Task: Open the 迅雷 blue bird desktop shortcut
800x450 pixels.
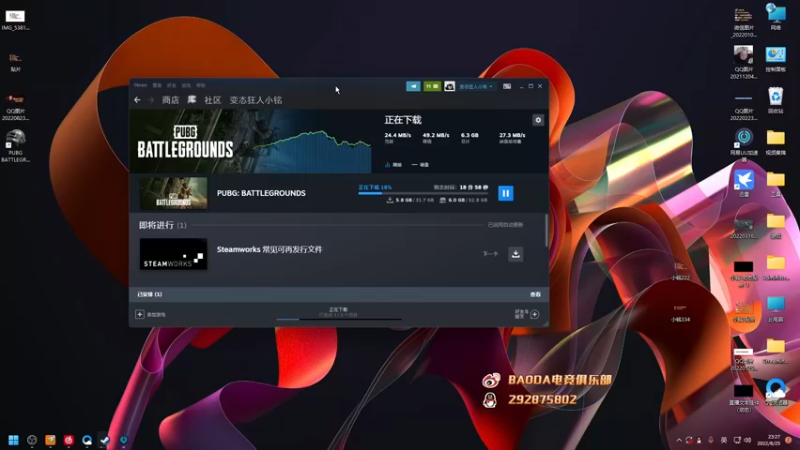Action: [744, 184]
